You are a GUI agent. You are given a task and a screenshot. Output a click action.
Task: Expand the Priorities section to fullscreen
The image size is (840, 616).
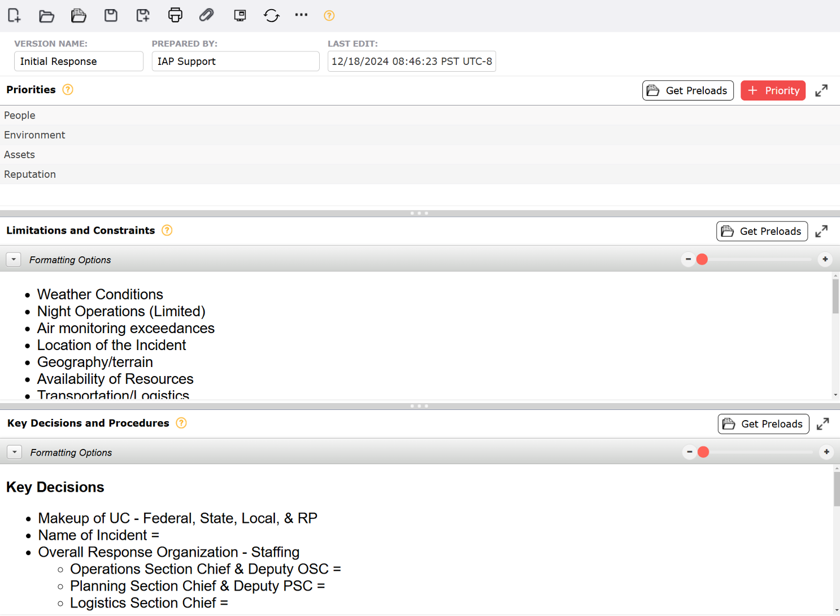tap(821, 90)
